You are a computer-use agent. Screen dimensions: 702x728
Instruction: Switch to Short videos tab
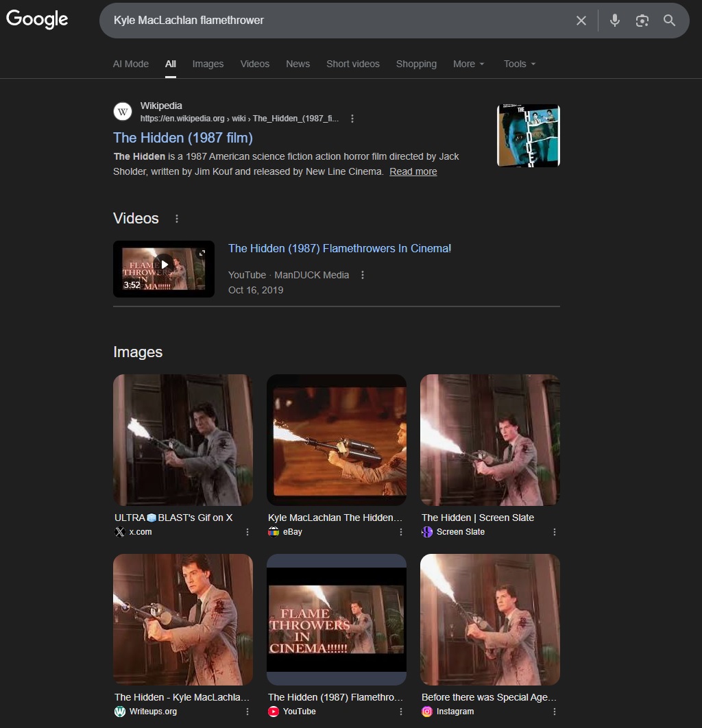353,64
